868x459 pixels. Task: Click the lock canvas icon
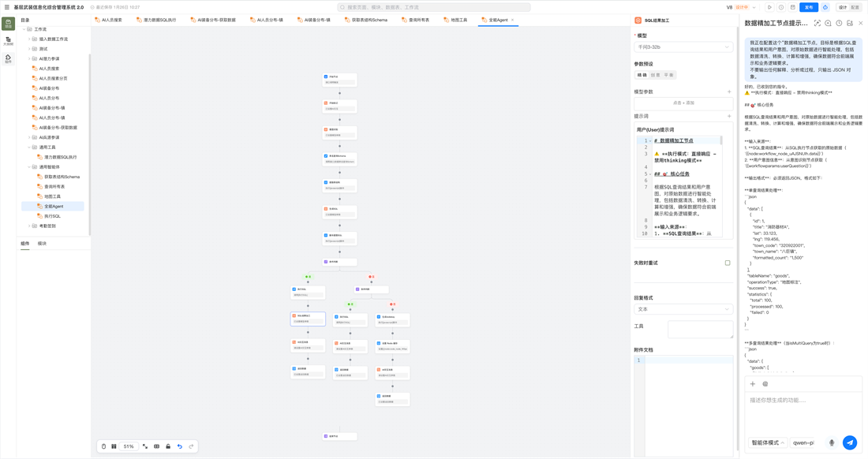(x=168, y=446)
